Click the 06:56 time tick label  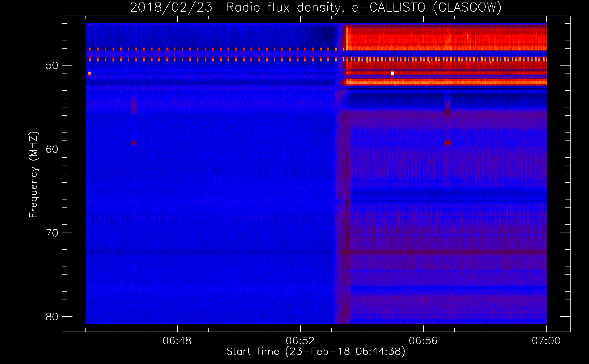coord(423,341)
